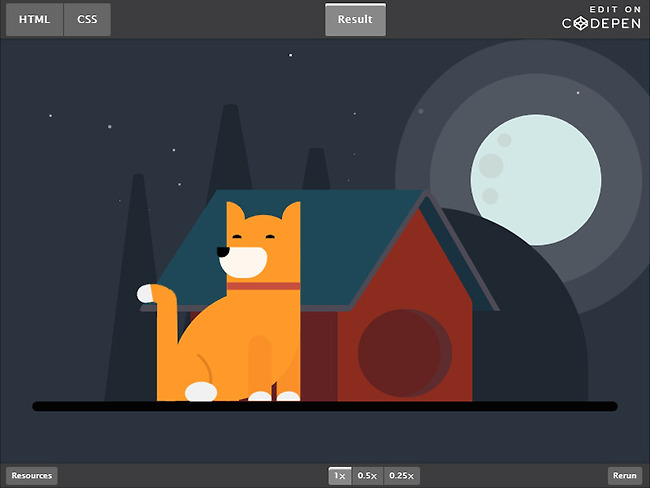Click the dog's black nose
Image resolution: width=650 pixels, height=488 pixels.
coord(223,251)
